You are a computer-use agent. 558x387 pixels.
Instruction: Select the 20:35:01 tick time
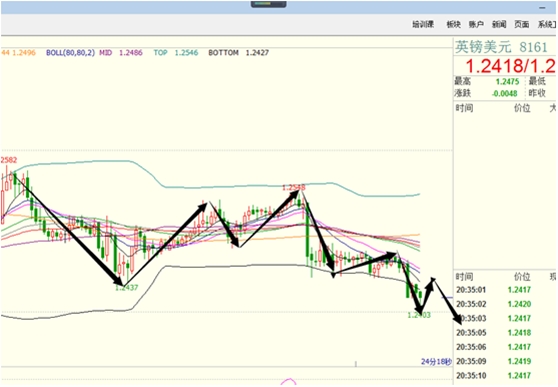[x=471, y=290]
